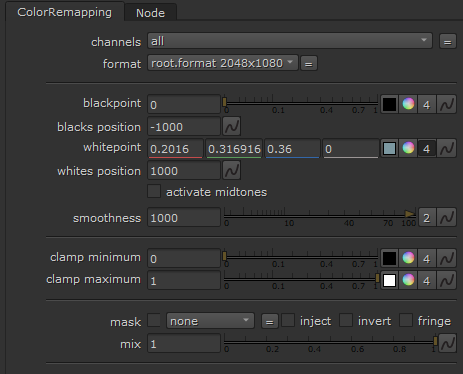Open the whitepoint color wheel picker
Screen dimensions: 463x374
point(408,148)
